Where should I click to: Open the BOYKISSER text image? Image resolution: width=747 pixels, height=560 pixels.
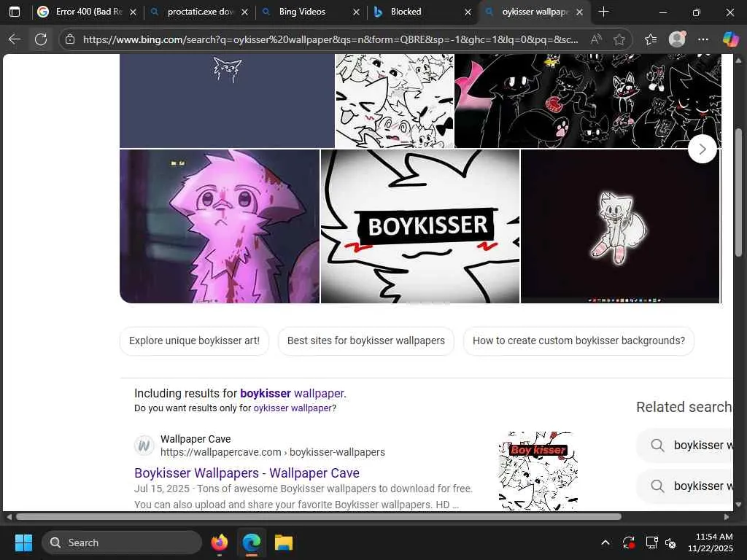[419, 226]
